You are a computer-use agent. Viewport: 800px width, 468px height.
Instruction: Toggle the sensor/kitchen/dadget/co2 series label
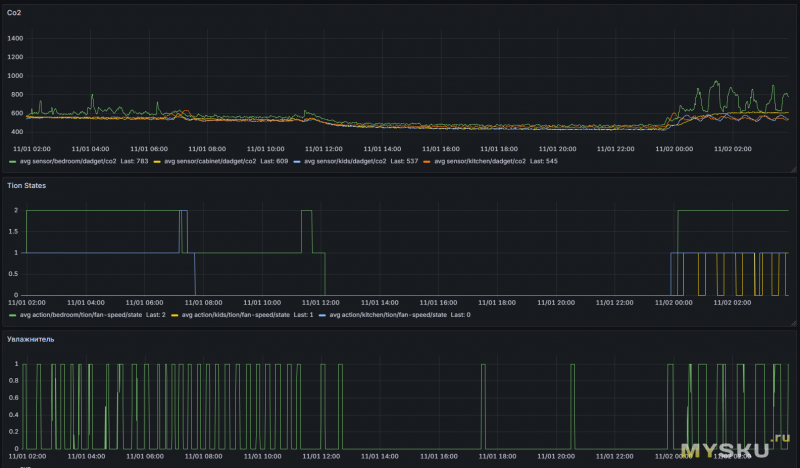pos(481,161)
